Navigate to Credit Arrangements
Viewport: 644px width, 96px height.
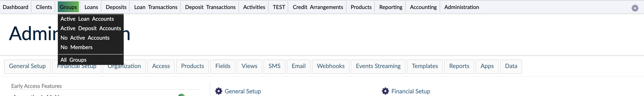pos(318,7)
